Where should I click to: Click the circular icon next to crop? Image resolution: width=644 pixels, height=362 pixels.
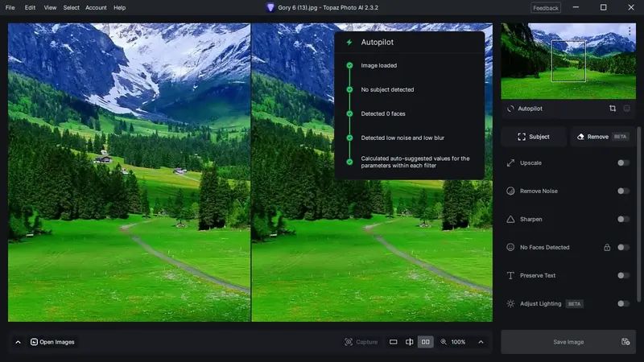coord(627,109)
